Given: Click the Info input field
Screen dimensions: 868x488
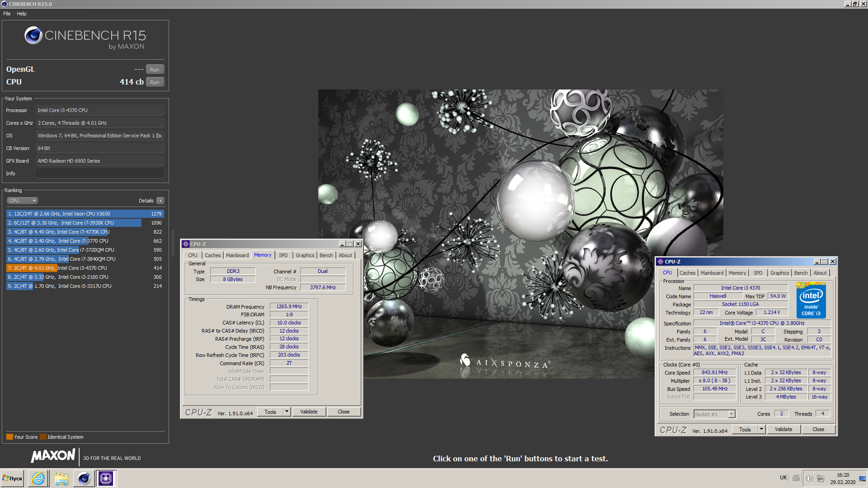Looking at the screenshot, I should point(100,174).
